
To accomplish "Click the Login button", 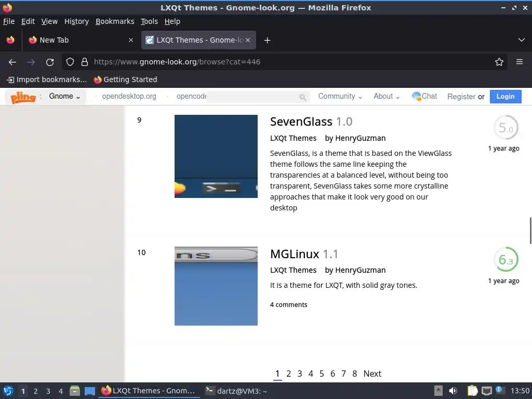I will point(506,96).
